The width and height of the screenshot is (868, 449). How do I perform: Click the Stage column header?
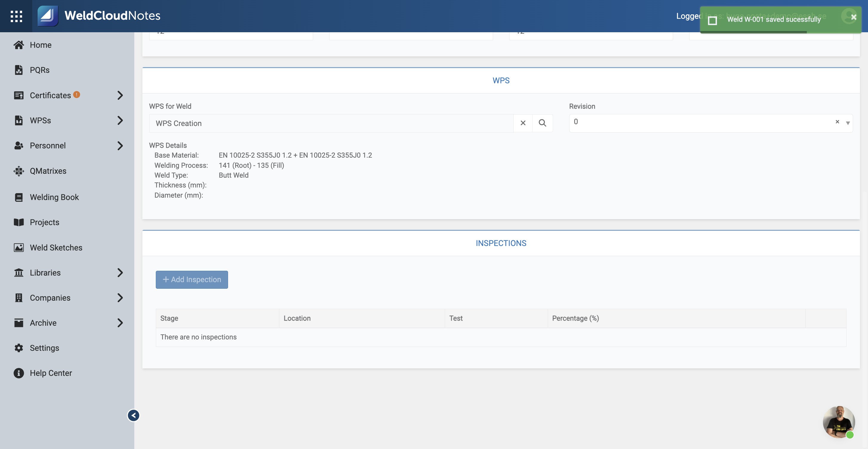coord(217,318)
